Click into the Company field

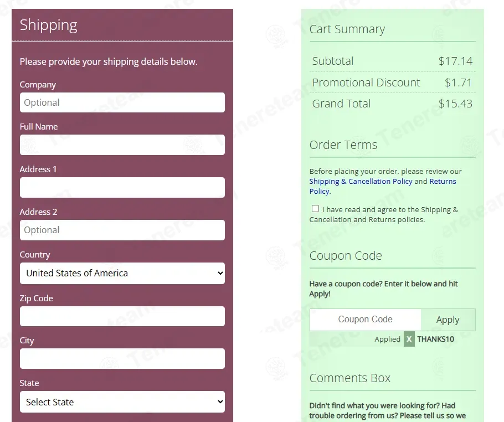122,102
